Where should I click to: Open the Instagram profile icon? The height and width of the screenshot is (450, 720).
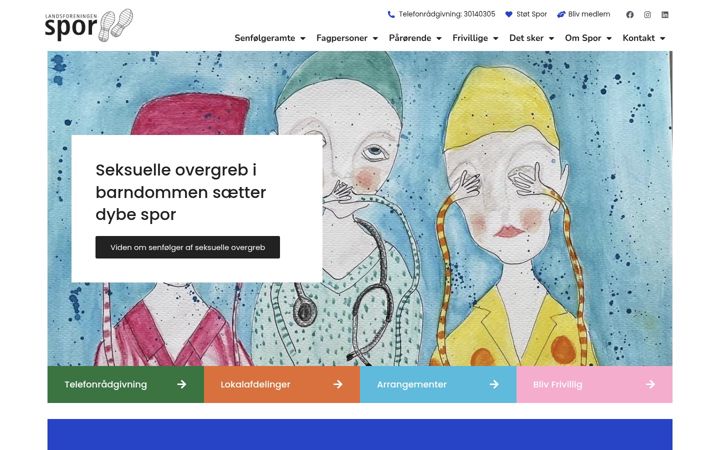[x=647, y=15]
